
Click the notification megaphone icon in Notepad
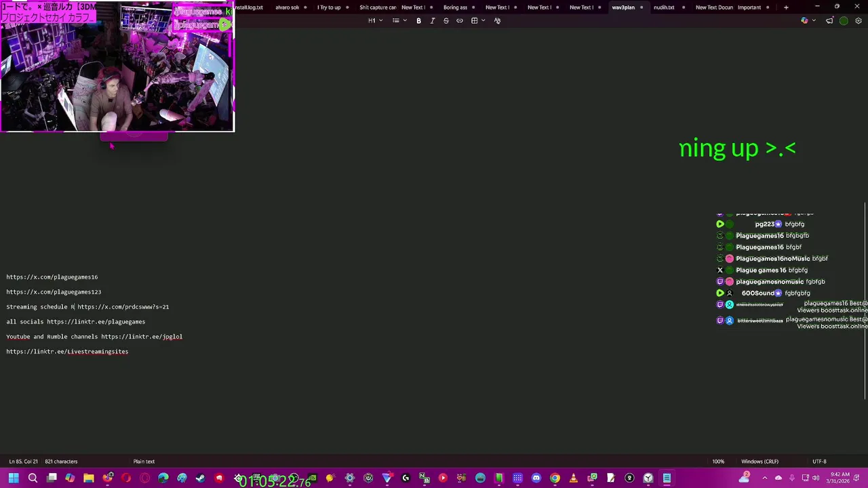click(x=829, y=20)
